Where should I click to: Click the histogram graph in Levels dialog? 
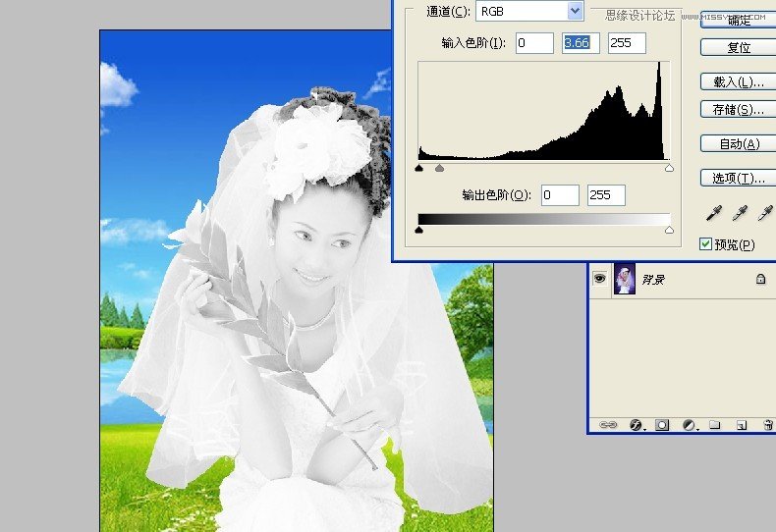(x=544, y=111)
